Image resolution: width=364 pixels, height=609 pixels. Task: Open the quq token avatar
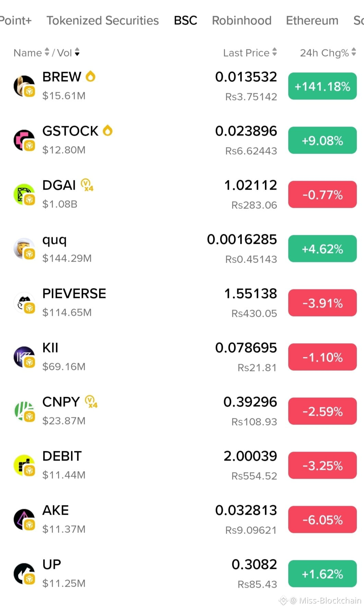24,249
